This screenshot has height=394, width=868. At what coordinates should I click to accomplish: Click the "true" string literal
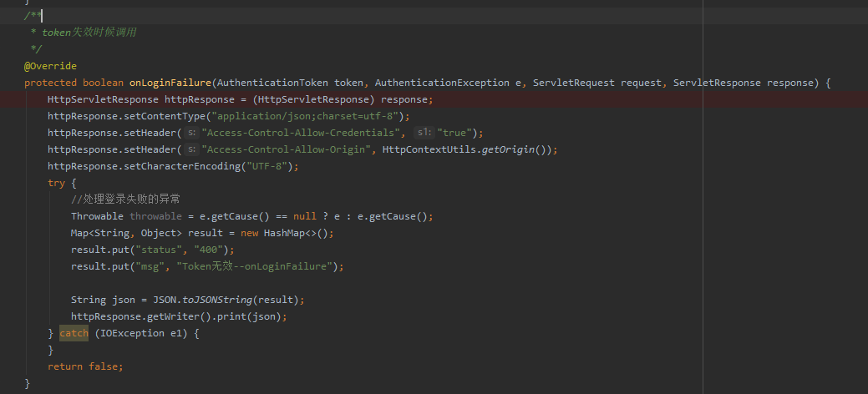(x=454, y=133)
